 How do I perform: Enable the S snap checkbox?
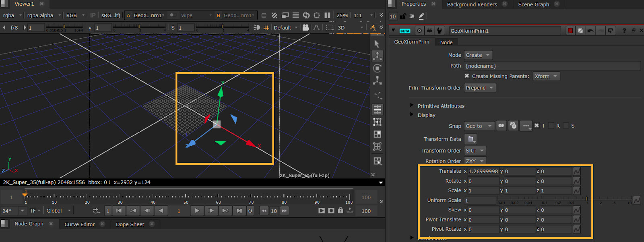coord(566,126)
